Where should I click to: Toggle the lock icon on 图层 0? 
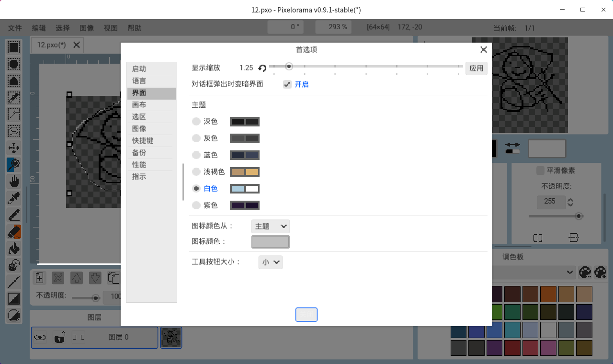click(x=59, y=337)
